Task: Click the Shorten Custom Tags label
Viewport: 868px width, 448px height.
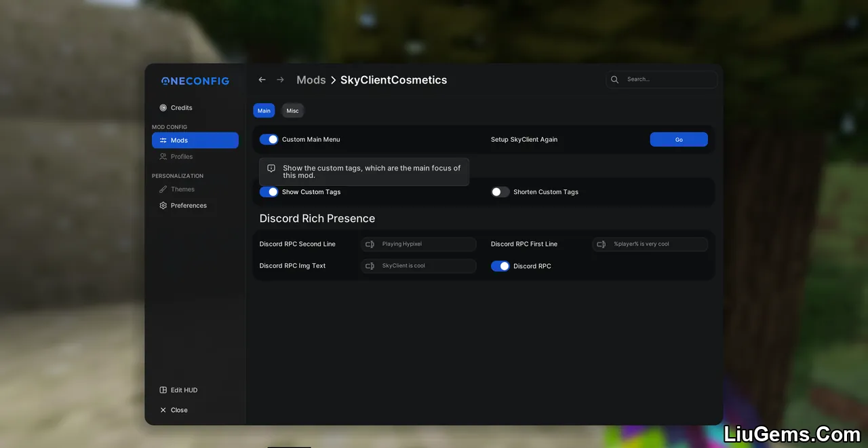Action: click(x=546, y=192)
